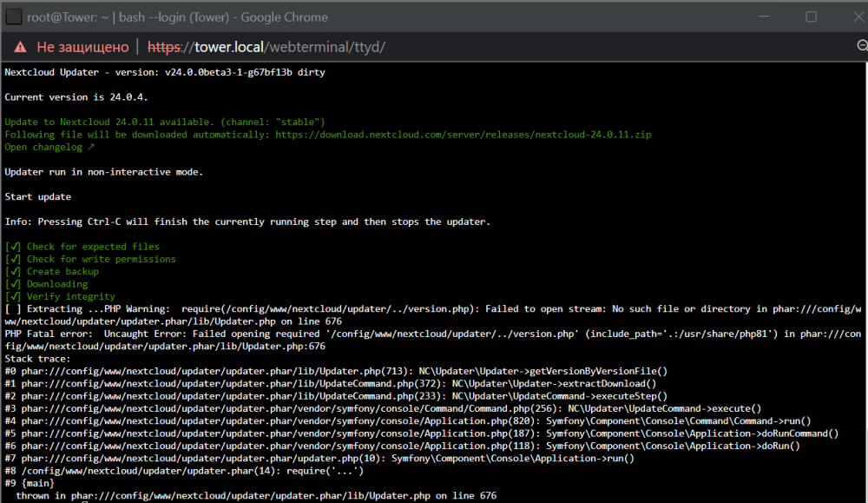
Task: Click the "Start update" line
Action: pyautogui.click(x=37, y=197)
